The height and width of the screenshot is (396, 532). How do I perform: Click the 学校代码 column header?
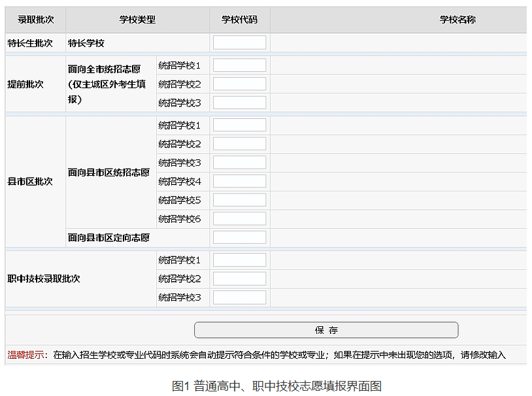239,20
